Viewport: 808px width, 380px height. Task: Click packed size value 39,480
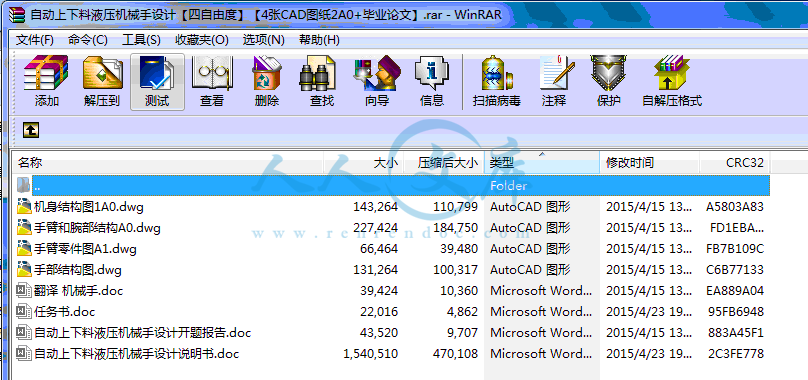pos(459,249)
